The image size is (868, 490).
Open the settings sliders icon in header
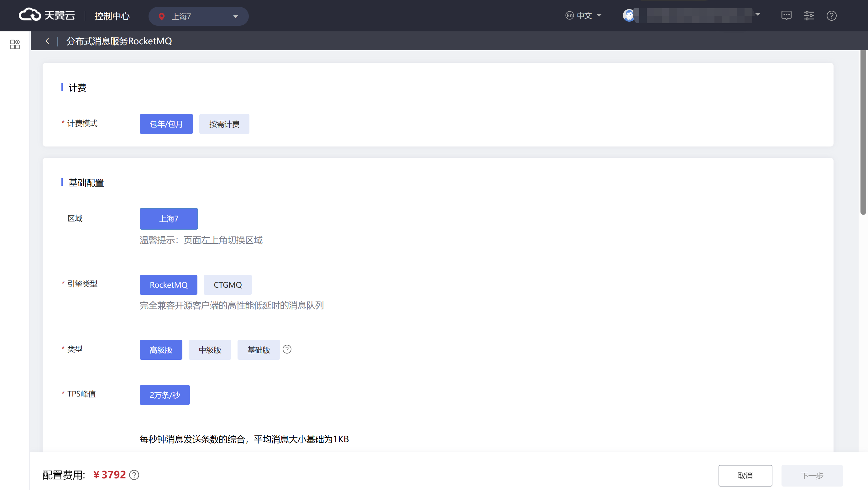coord(809,15)
